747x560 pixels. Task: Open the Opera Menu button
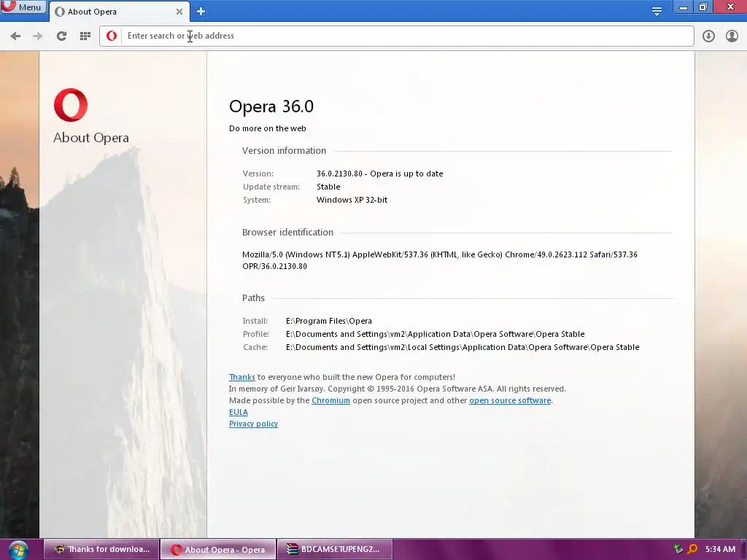click(23, 7)
